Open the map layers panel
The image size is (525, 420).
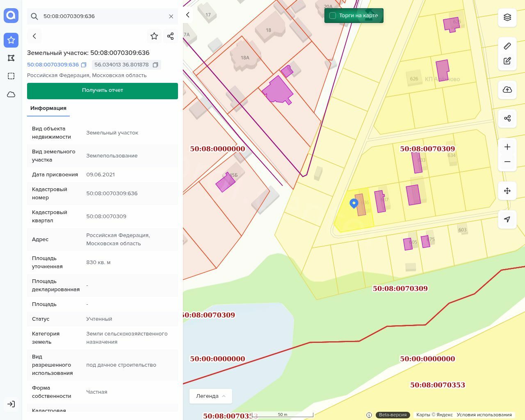(x=507, y=17)
